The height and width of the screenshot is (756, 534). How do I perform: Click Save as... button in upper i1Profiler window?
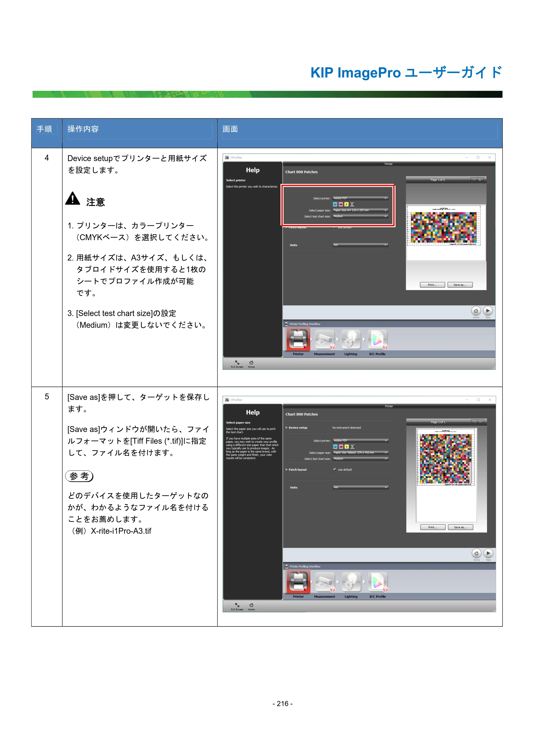[460, 285]
